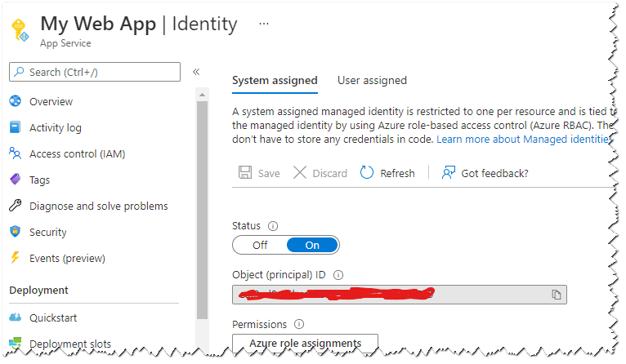Open Deployment slots menu item
The width and height of the screenshot is (626, 364).
(x=70, y=344)
